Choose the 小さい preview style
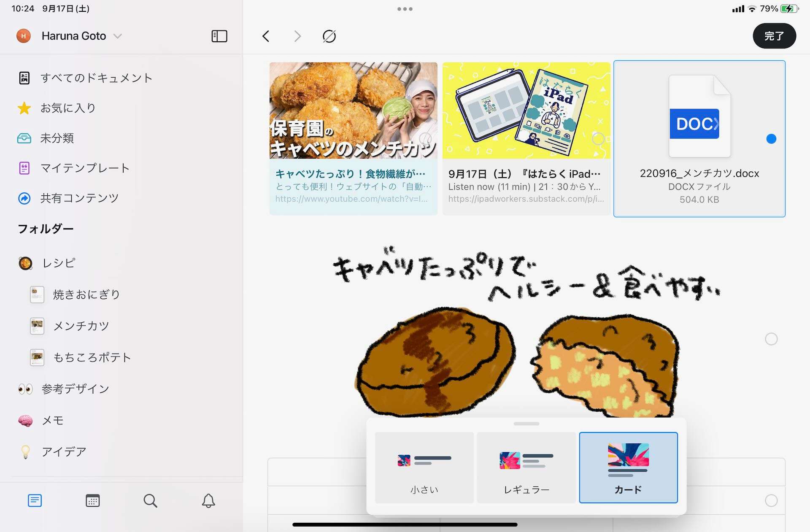 424,467
